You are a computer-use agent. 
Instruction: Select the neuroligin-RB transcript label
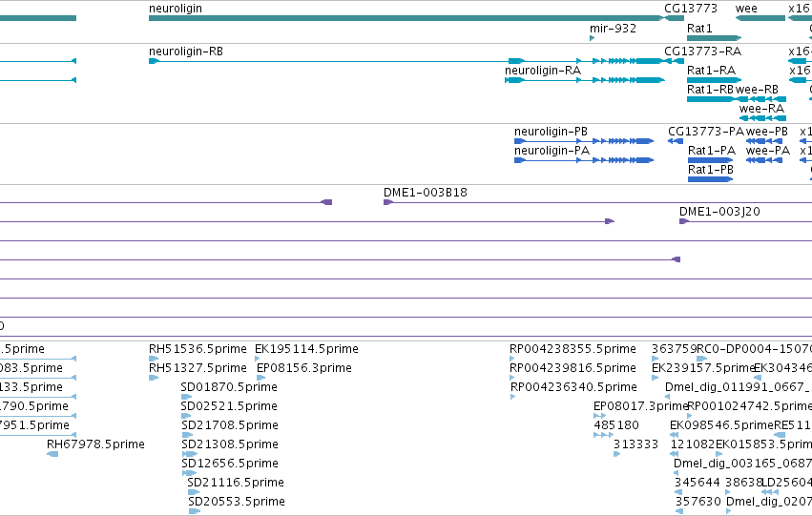click(186, 52)
